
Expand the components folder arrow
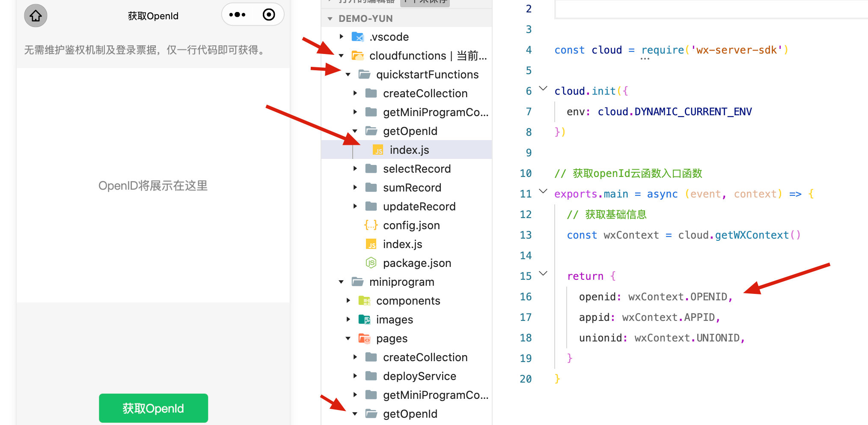pyautogui.click(x=348, y=301)
